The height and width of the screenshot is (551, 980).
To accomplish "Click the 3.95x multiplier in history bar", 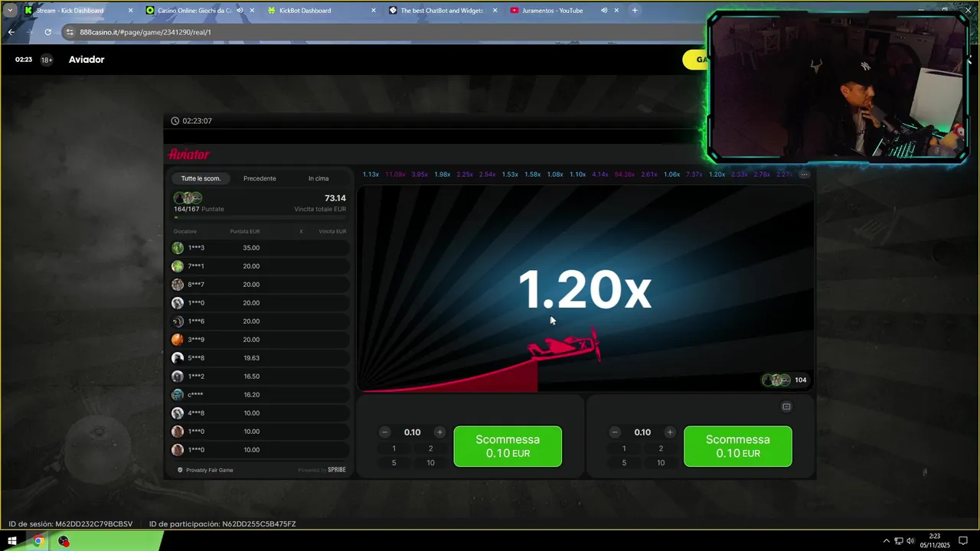I will pos(420,174).
